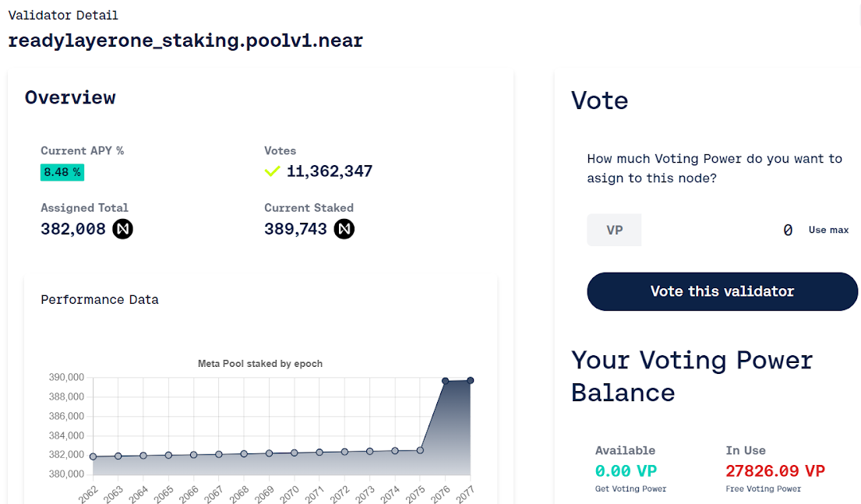Click the NEAR token icon beside Current Staked
This screenshot has width=861, height=504.
(x=344, y=229)
